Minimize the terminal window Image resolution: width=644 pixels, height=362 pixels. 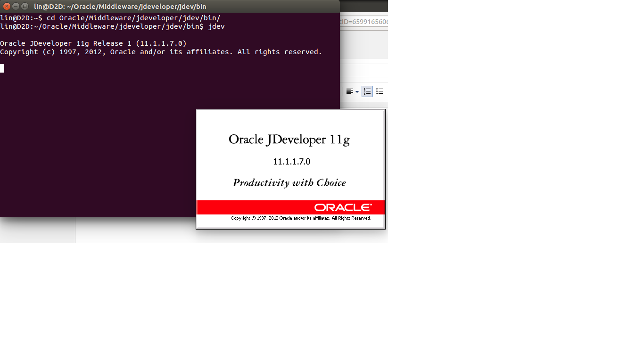coord(16,6)
